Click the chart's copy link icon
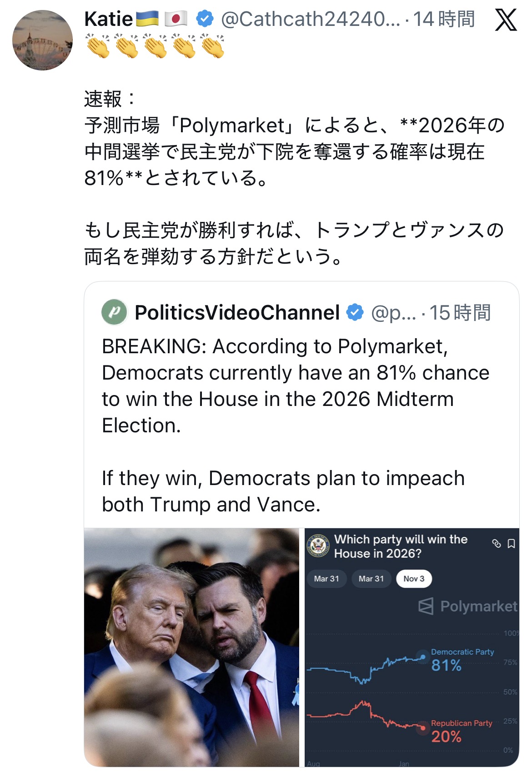The width and height of the screenshot is (532, 776). click(x=497, y=543)
